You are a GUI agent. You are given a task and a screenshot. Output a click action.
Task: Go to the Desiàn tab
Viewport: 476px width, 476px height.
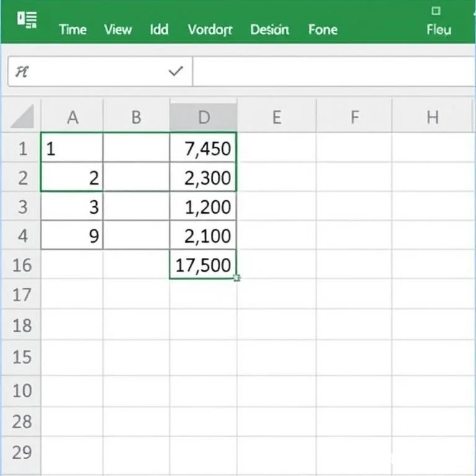pos(270,29)
